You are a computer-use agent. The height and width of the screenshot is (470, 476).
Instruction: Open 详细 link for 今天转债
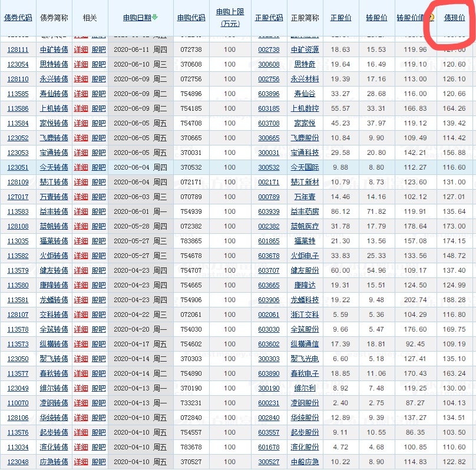coord(81,167)
